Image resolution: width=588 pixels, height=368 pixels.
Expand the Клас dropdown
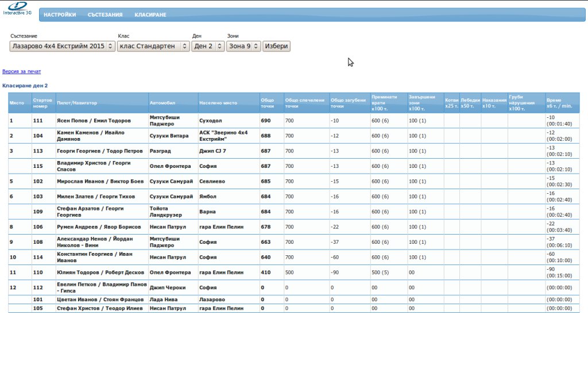pyautogui.click(x=153, y=46)
